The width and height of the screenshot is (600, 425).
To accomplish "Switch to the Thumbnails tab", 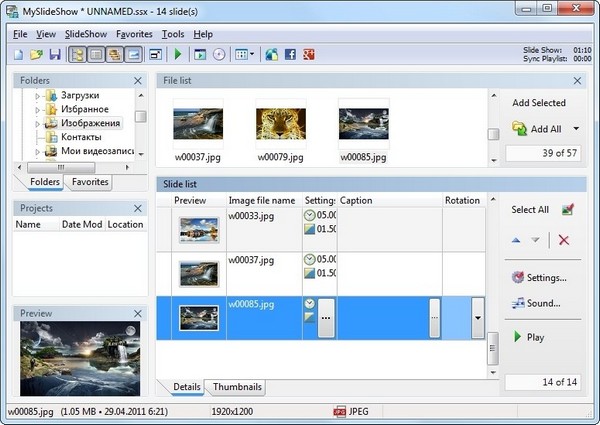I will pos(236,386).
